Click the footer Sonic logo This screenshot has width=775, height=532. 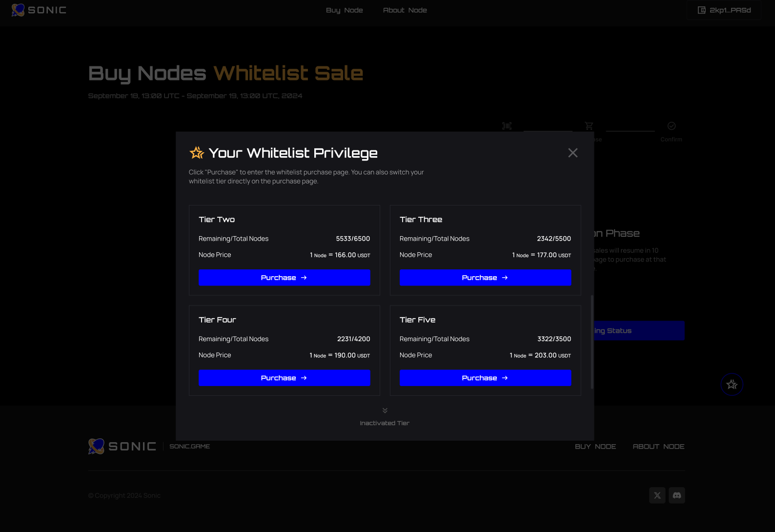point(122,446)
